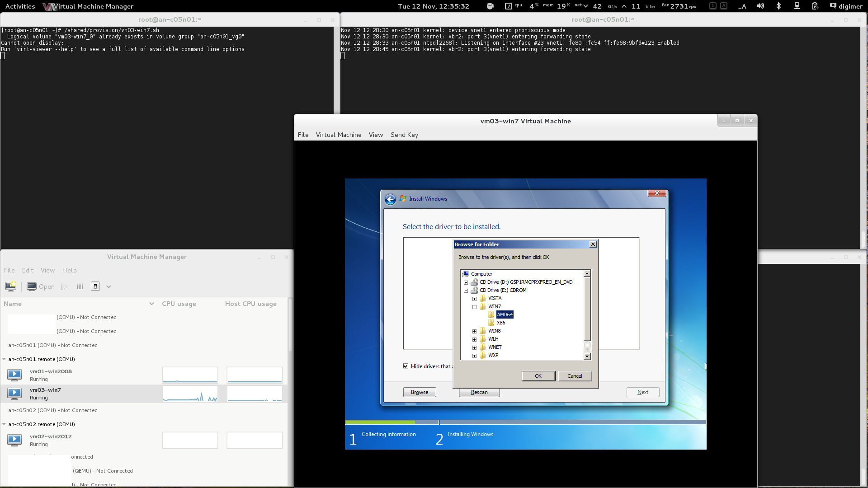Open the Bluetooth indicator
Viewport: 868px width, 488px height.
(778, 6)
